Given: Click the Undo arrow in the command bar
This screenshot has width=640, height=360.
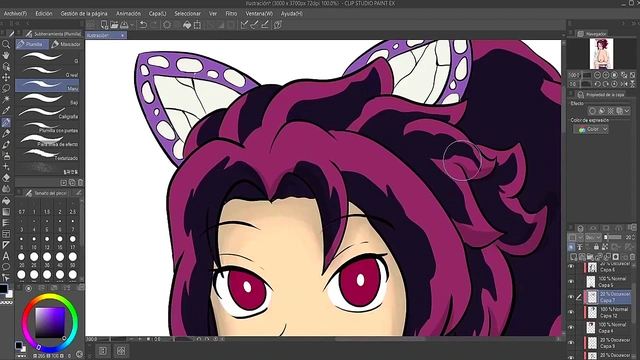Looking at the screenshot, I should coord(143,25).
